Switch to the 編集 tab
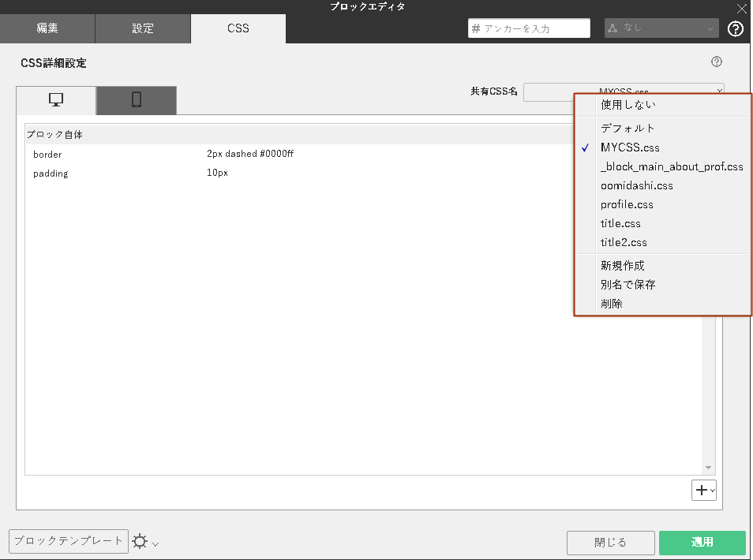The image size is (753, 560). (x=47, y=28)
